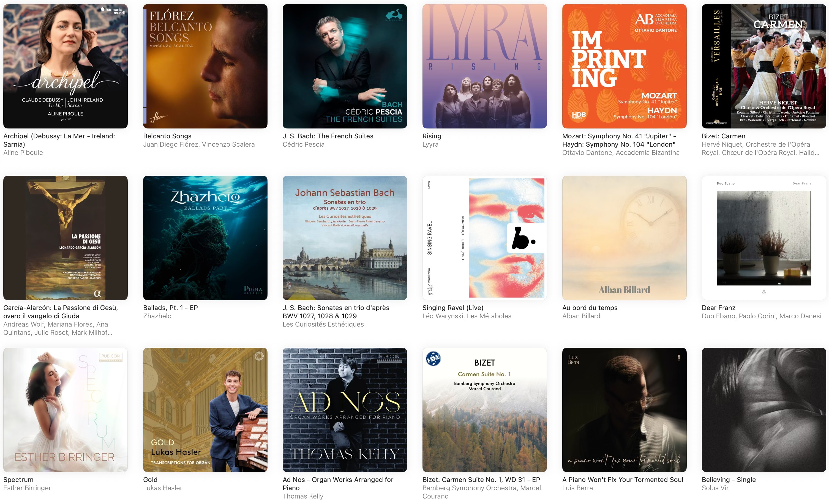
Task: Open the 'Belcanto Songs' title link
Action: click(167, 136)
